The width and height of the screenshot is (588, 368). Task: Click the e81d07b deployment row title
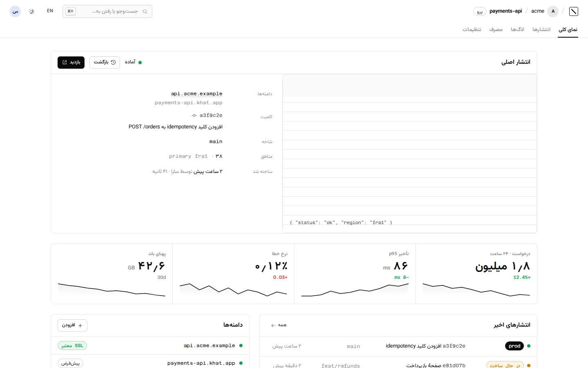[436, 365]
